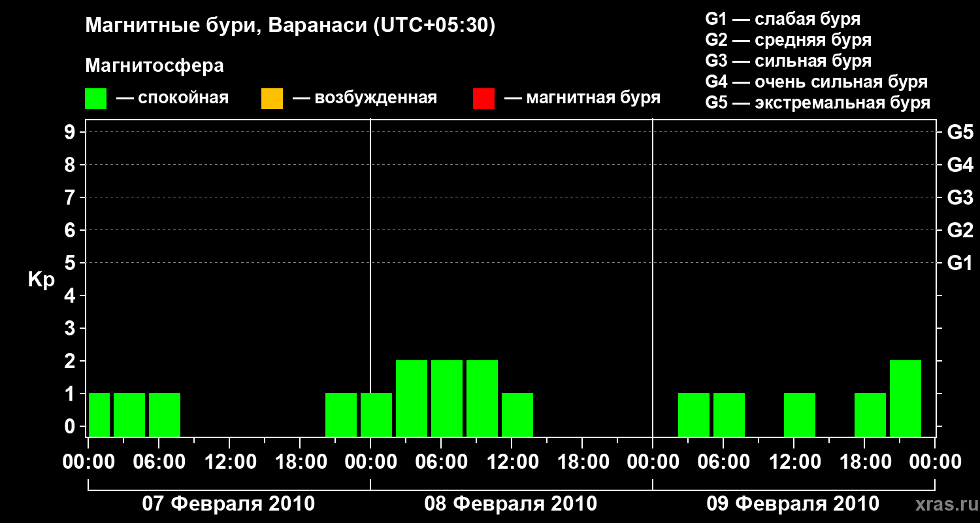Click the Kp 1 bar spanning 06:00 on 07 February

(165, 414)
